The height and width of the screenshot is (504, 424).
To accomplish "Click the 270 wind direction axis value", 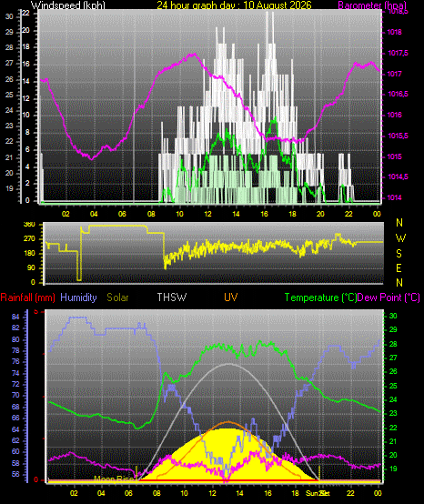I will click(29, 239).
